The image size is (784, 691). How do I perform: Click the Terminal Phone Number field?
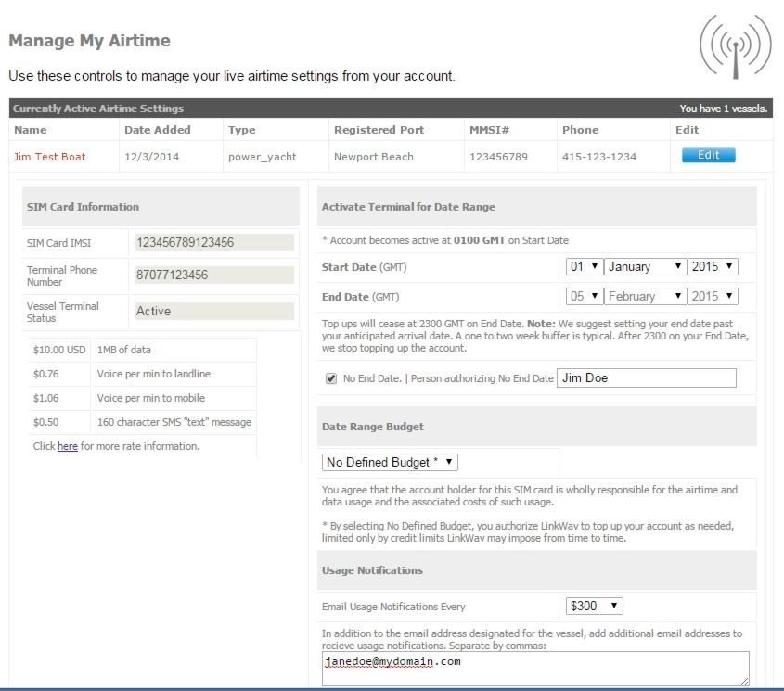(214, 275)
